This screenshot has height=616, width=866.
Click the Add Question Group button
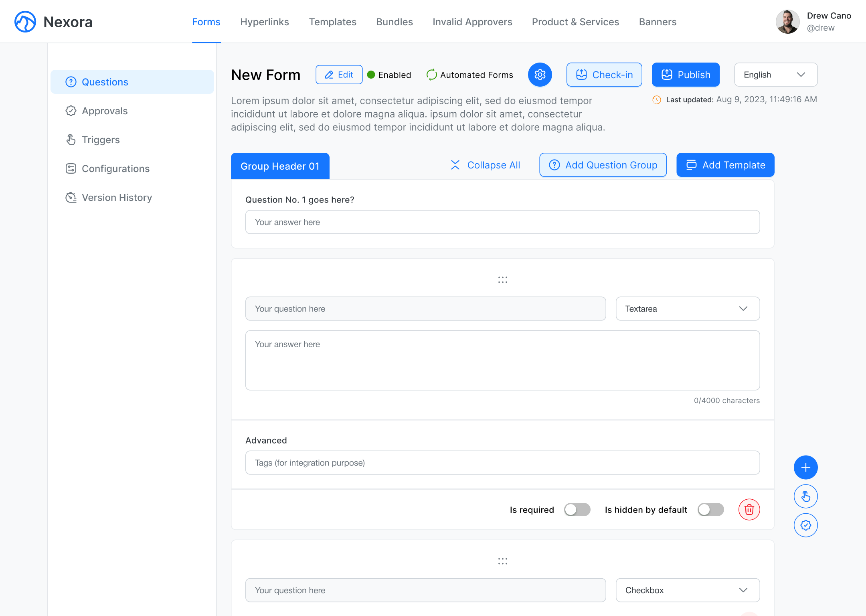603,165
